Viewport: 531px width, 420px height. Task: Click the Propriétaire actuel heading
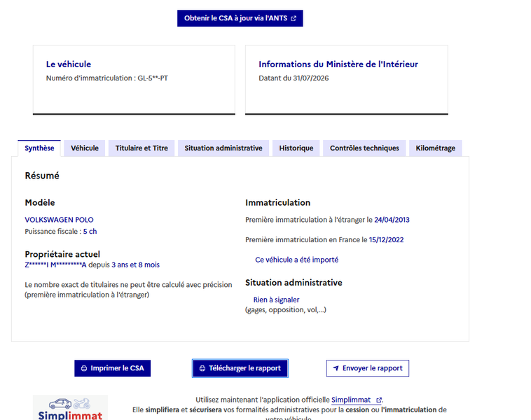coord(62,255)
